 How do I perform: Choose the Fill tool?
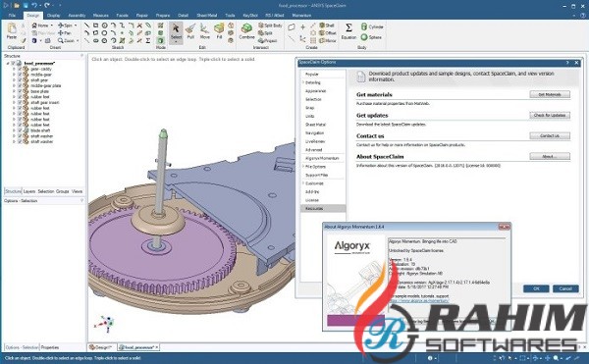pyautogui.click(x=219, y=30)
